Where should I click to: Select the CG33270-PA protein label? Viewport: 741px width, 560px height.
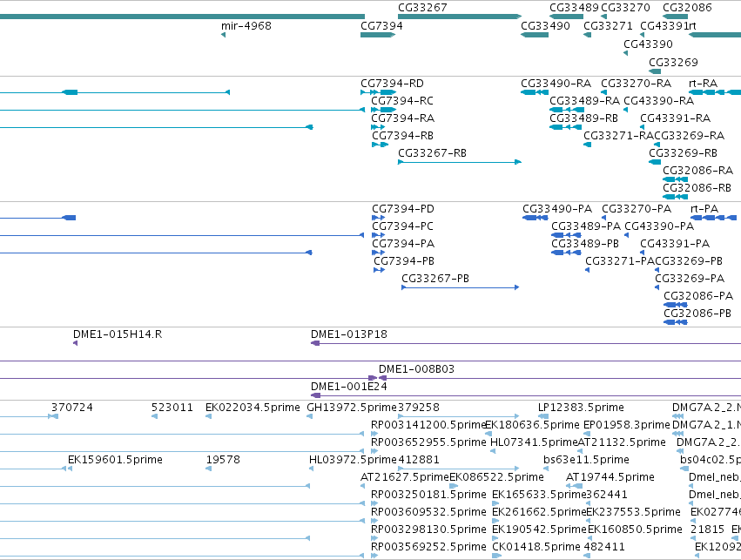[x=637, y=209]
